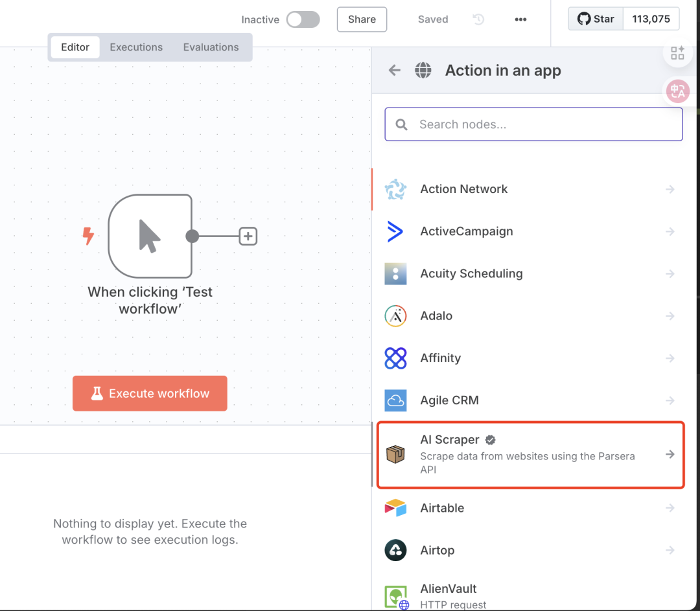Click the 113,075 star count

[651, 19]
